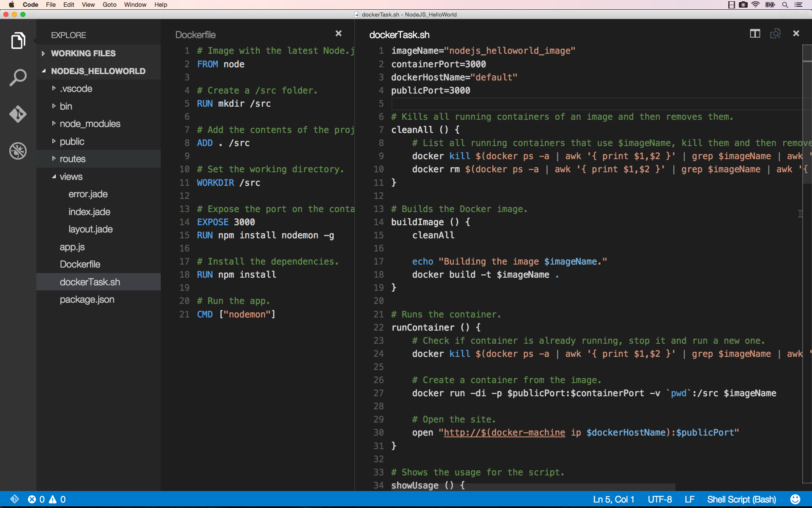This screenshot has width=812, height=508.
Task: Click the show changes preview icon
Action: click(x=775, y=33)
